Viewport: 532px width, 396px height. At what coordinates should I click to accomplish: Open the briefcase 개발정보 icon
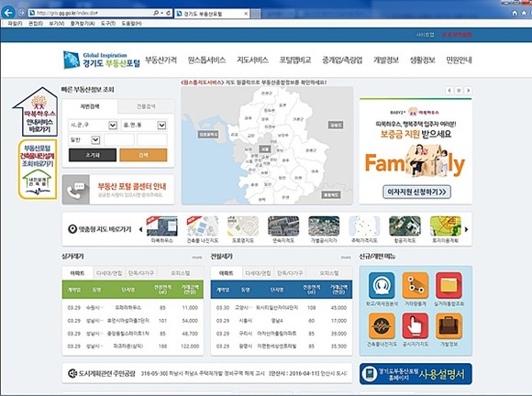[449, 325]
